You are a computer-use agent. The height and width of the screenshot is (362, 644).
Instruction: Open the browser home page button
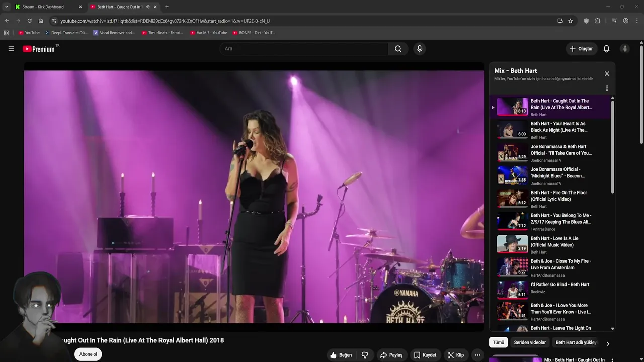point(41,21)
